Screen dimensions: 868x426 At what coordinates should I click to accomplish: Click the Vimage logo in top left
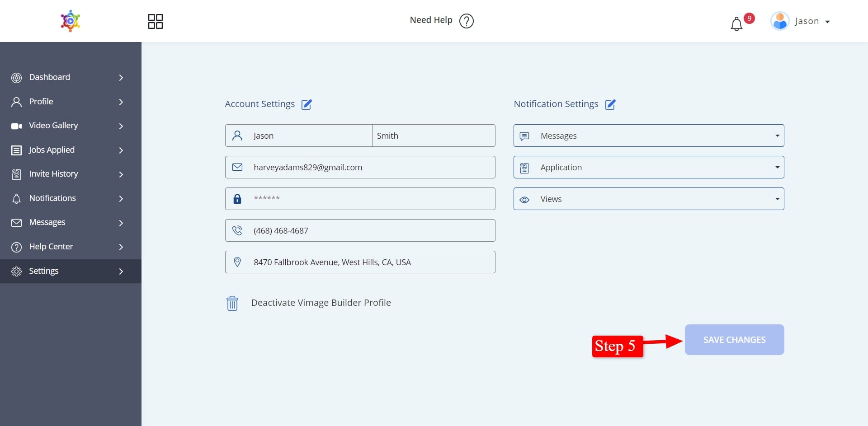[x=71, y=21]
